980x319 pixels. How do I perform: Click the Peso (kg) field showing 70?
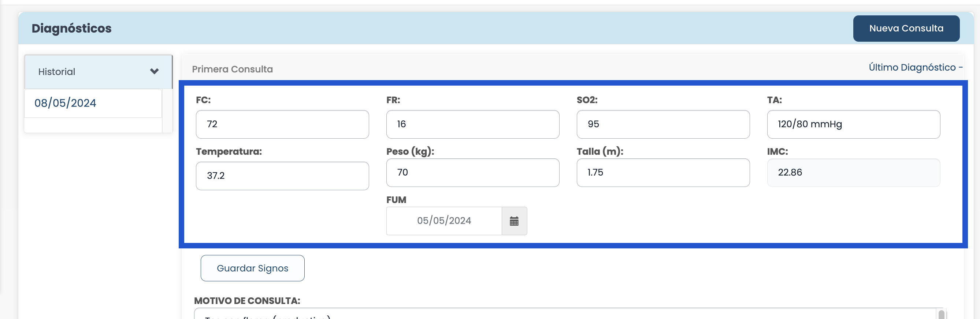click(472, 172)
